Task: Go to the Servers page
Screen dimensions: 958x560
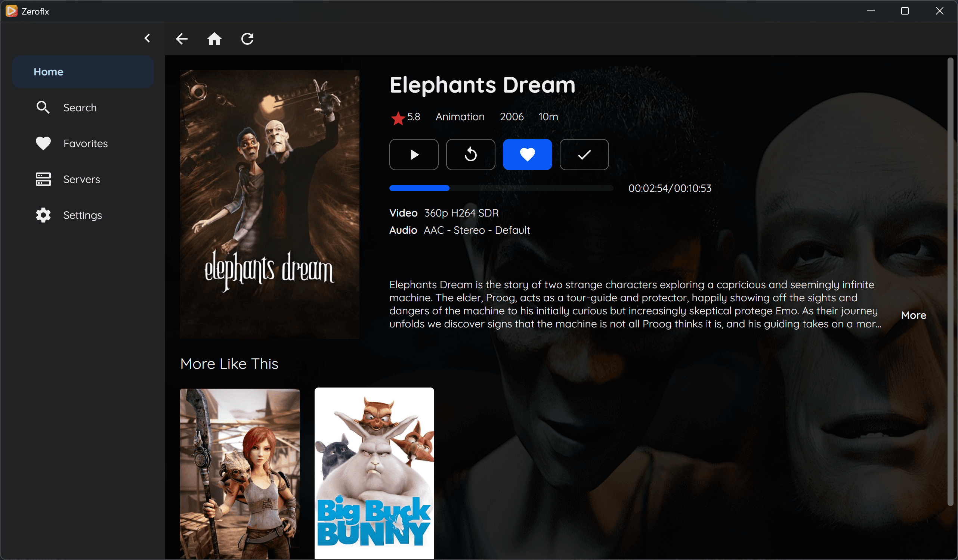Action: point(81,179)
